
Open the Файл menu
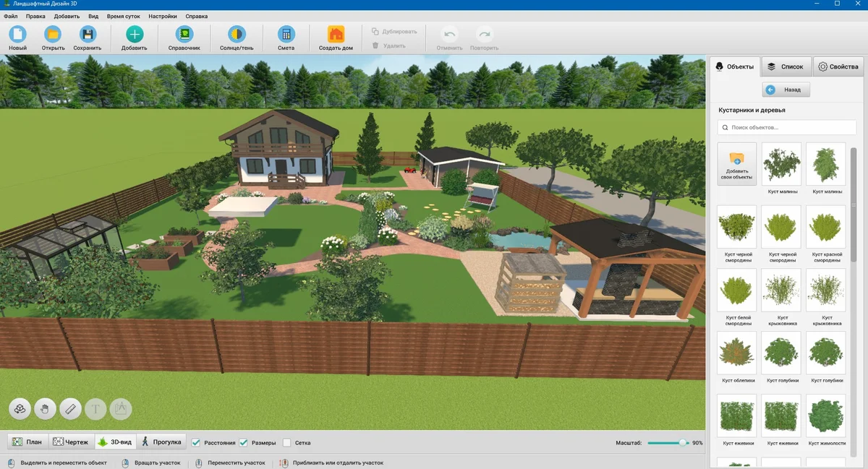pyautogui.click(x=11, y=16)
